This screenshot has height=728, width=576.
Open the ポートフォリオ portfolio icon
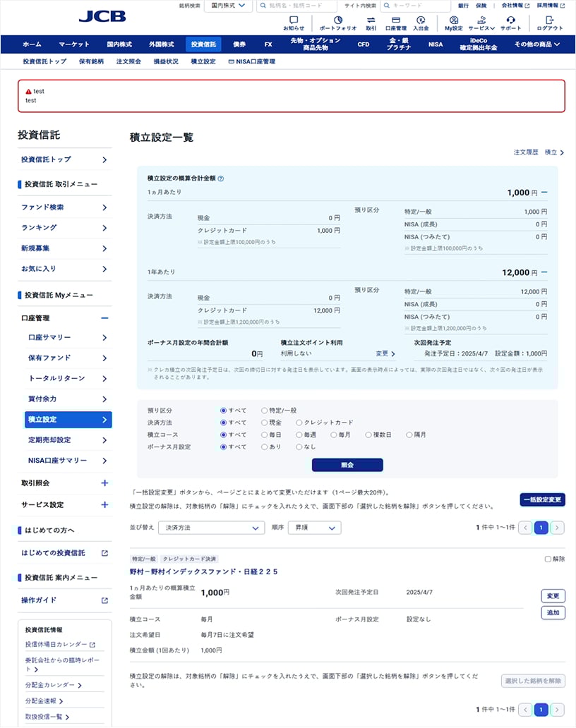[x=337, y=20]
